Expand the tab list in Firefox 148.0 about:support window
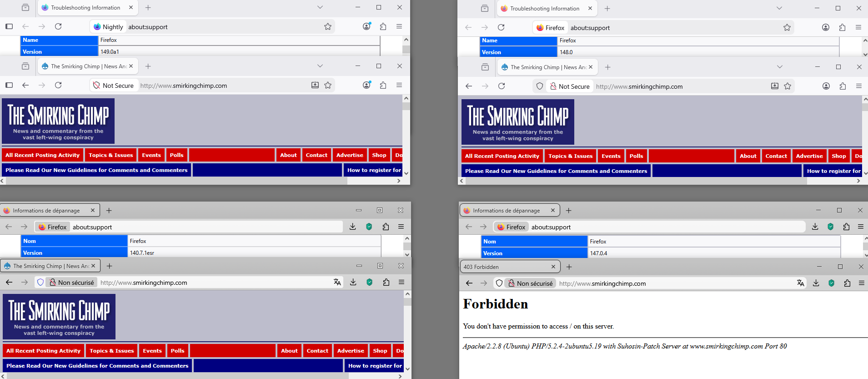Image resolution: width=868 pixels, height=379 pixels. [779, 8]
